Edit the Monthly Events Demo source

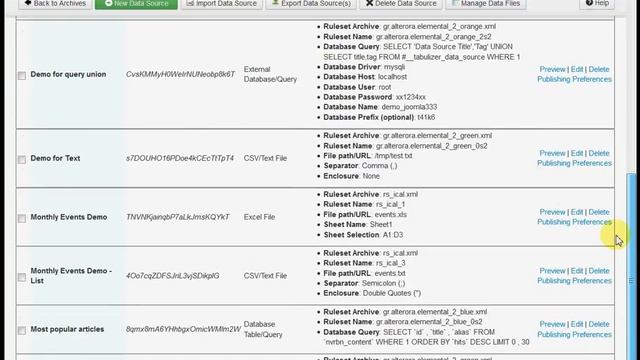pos(577,212)
